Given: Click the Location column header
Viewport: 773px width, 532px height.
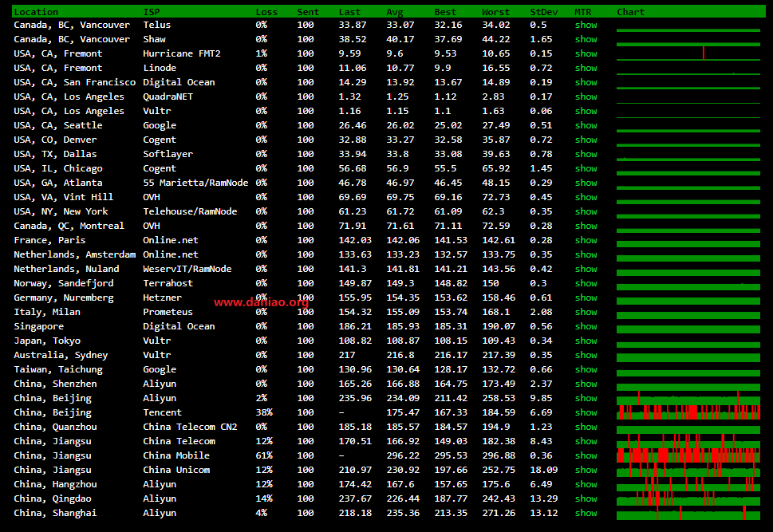Looking at the screenshot, I should click(36, 12).
